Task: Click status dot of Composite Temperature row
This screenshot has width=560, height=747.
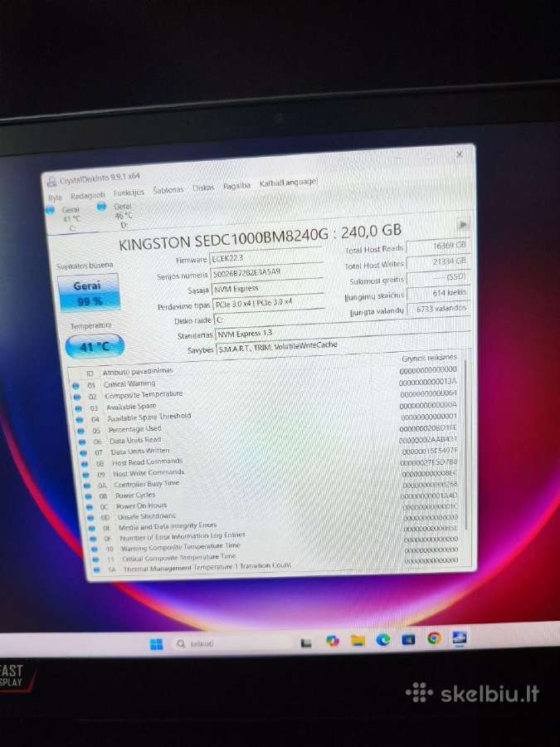Action: point(77,397)
